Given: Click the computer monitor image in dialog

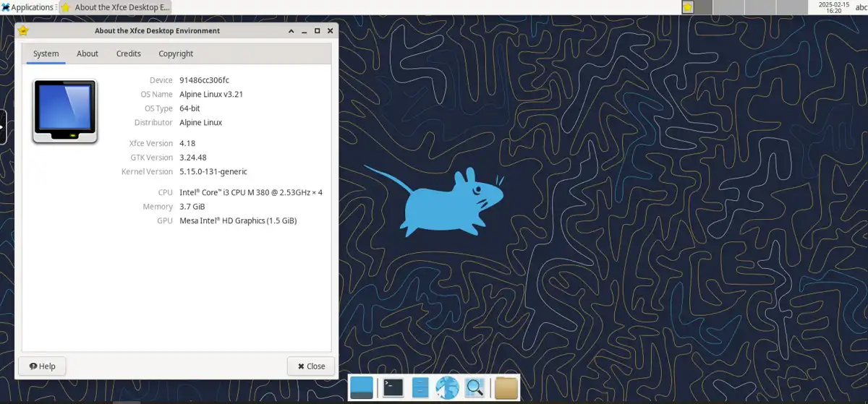Looking at the screenshot, I should pos(65,111).
